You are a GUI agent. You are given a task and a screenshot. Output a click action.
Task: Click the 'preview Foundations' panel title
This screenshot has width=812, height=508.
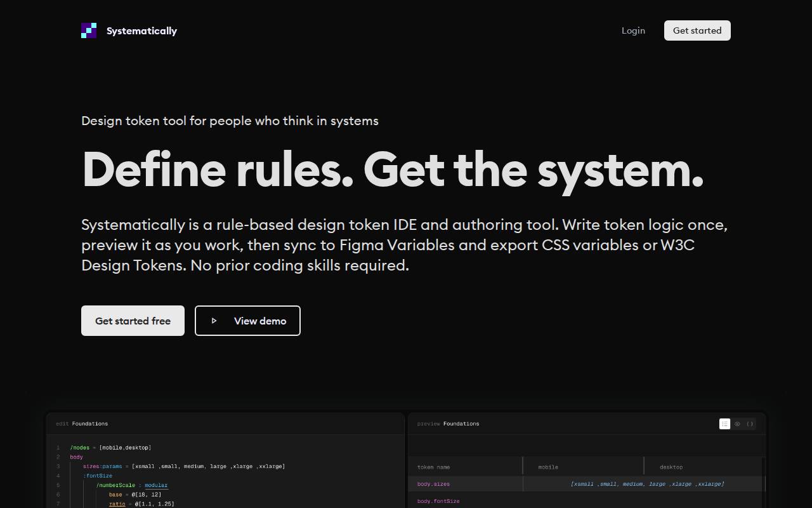click(x=448, y=424)
